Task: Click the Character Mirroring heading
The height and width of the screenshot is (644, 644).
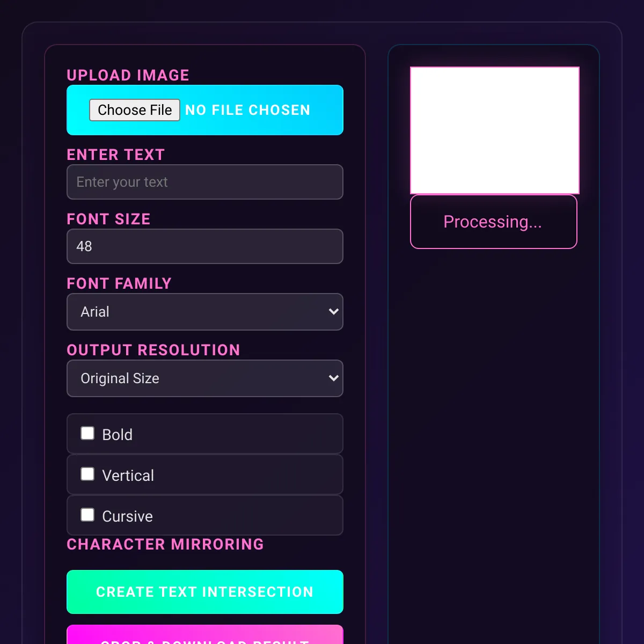Action: click(165, 544)
